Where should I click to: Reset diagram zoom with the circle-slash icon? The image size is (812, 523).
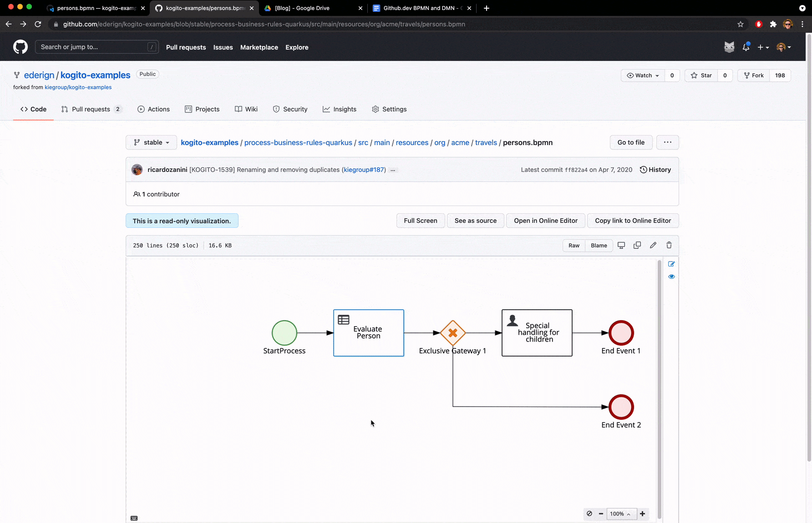click(x=589, y=514)
